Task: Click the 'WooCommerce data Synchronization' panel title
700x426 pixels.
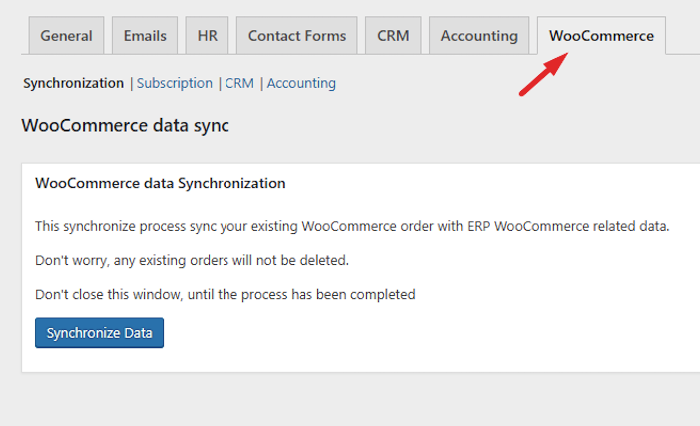Action: 160,183
